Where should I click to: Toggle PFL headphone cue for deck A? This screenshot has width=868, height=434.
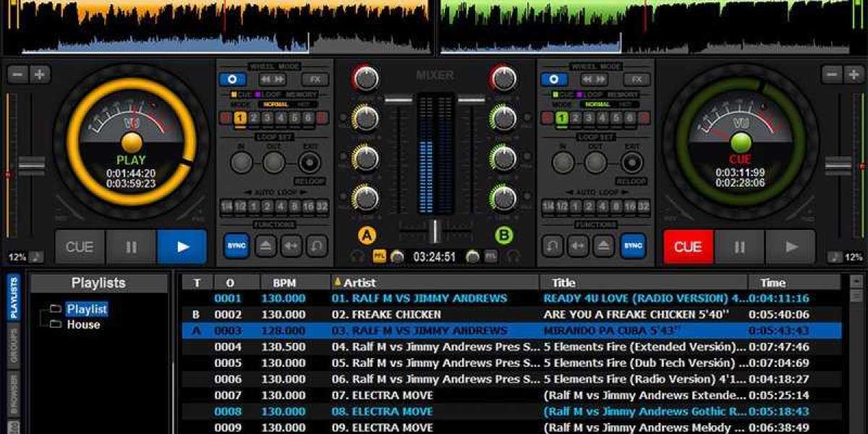tap(380, 256)
